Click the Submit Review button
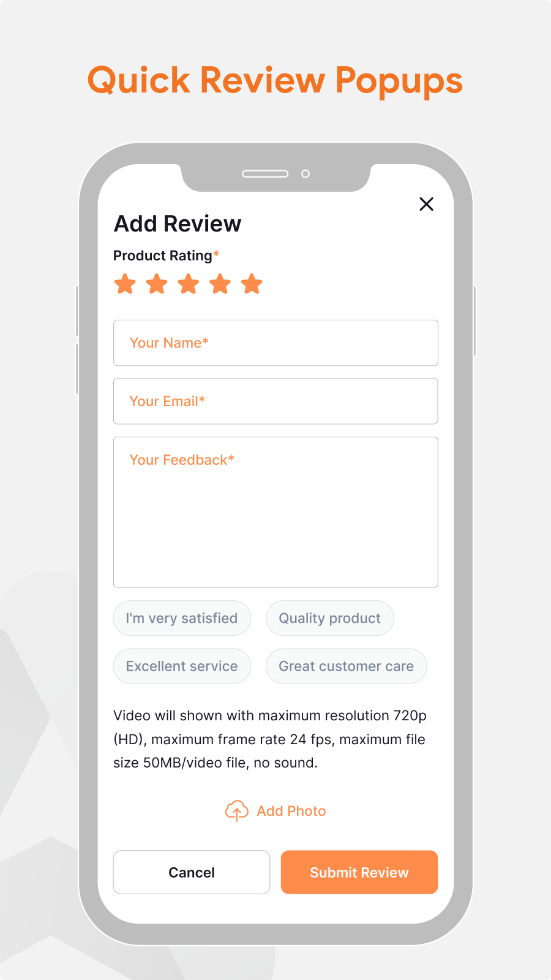The width and height of the screenshot is (551, 980). [x=359, y=872]
